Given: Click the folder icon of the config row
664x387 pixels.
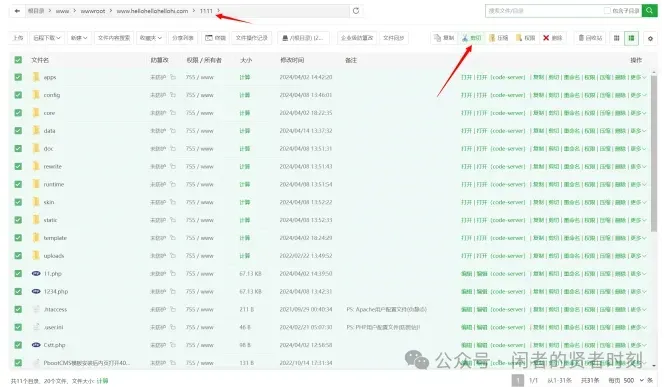Looking at the screenshot, I should 36,95.
